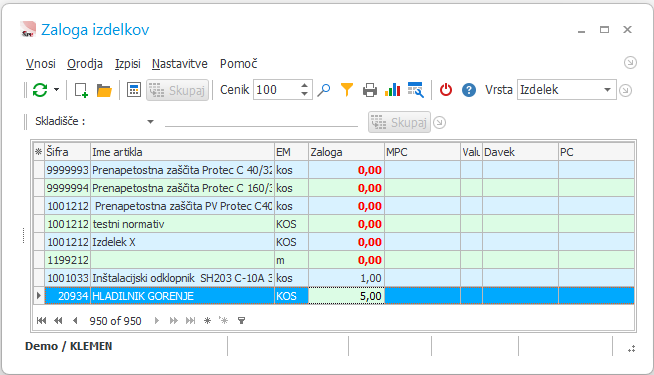Create a new record with plus icon
This screenshot has height=375, width=654.
coord(81,90)
